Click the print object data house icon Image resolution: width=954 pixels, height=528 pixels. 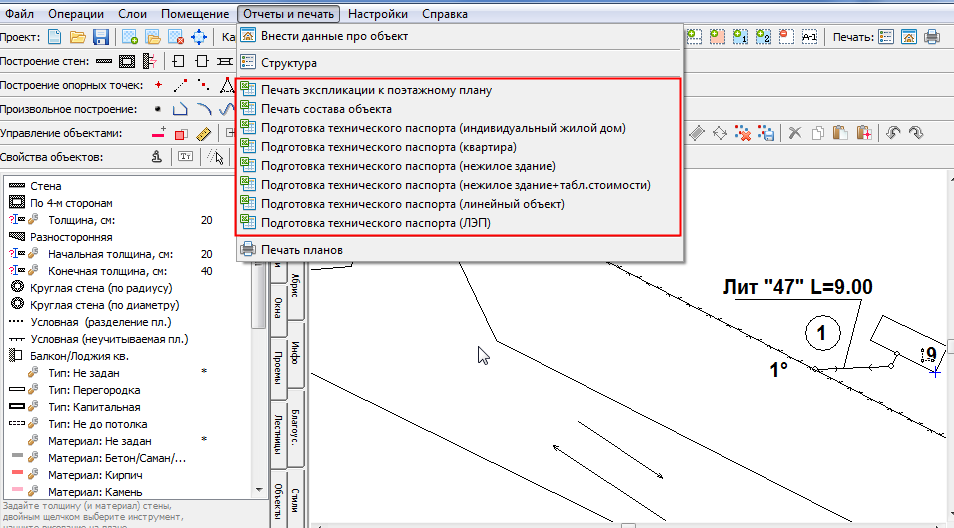(908, 37)
